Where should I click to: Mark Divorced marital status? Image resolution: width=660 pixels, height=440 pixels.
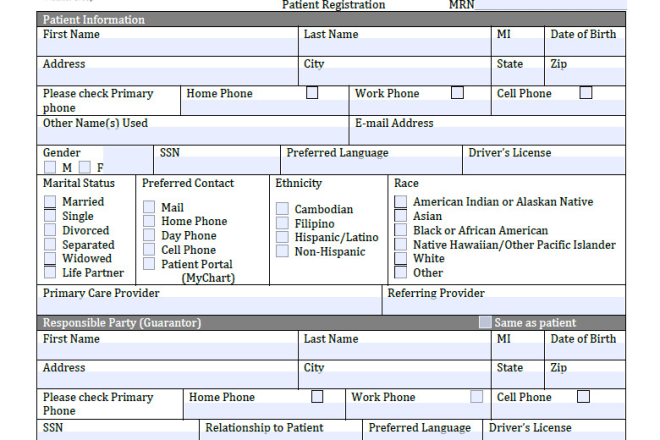click(50, 230)
